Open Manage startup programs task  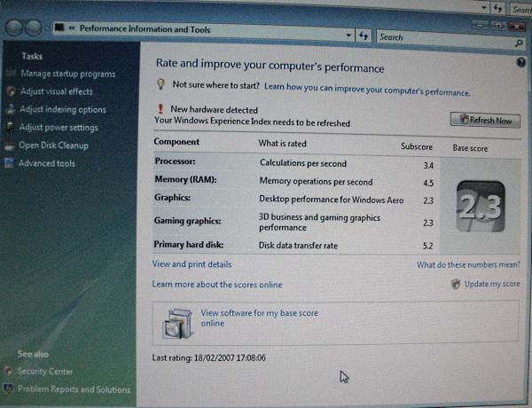[x=68, y=74]
